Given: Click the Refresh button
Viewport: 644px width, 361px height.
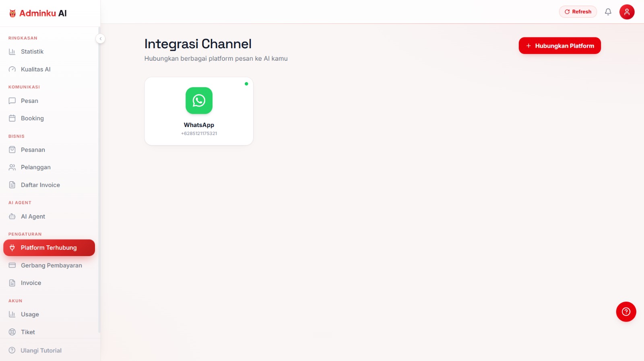Looking at the screenshot, I should click(x=578, y=12).
